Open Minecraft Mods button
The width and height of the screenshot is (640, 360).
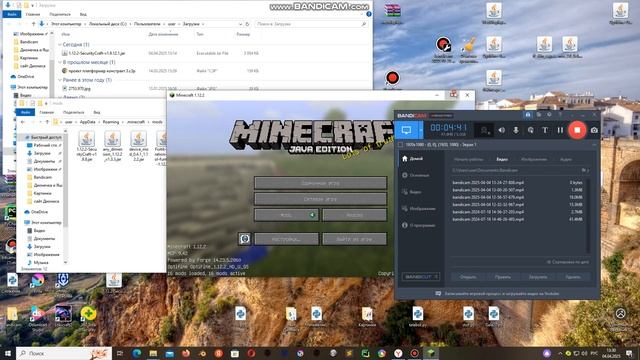[x=287, y=215]
